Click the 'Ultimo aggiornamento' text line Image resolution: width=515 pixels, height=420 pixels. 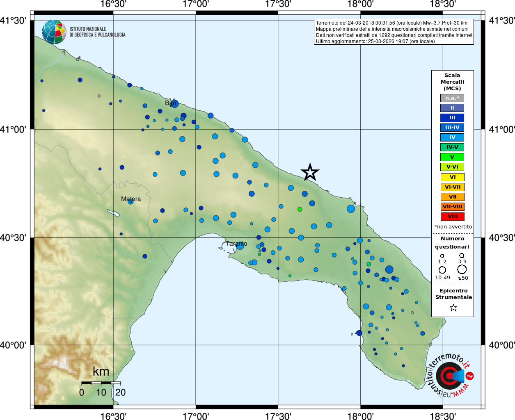(375, 41)
